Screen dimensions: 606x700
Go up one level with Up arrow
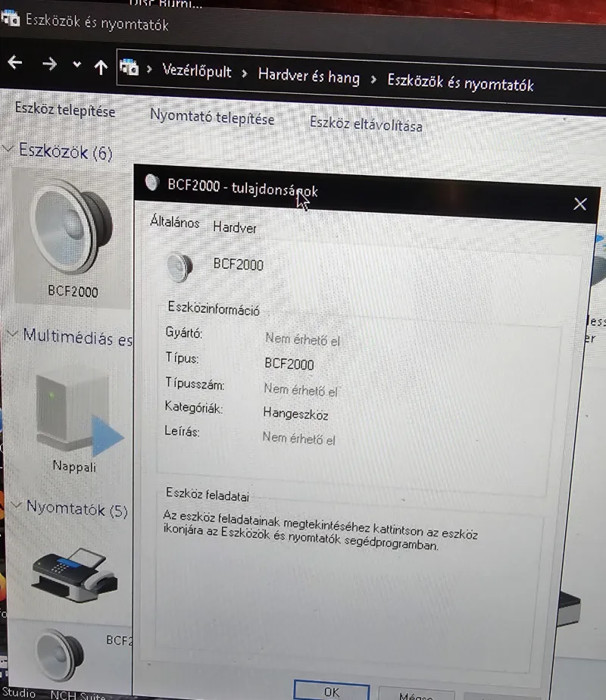click(x=101, y=67)
